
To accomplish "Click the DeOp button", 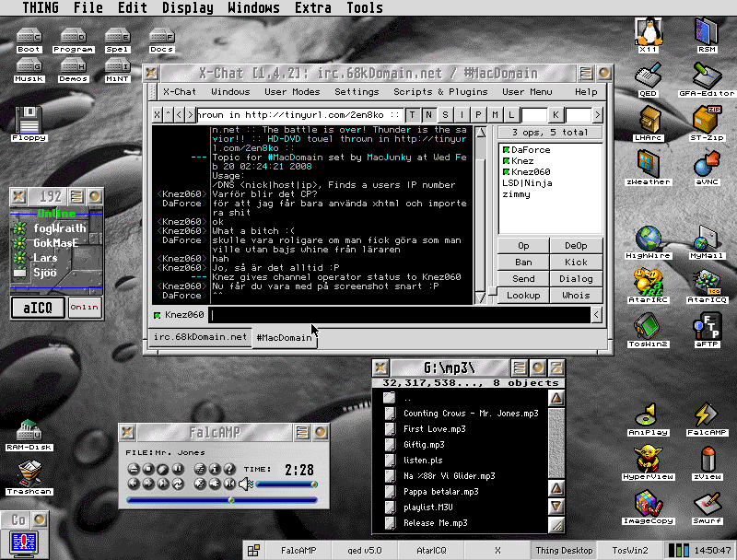I will pos(576,246).
